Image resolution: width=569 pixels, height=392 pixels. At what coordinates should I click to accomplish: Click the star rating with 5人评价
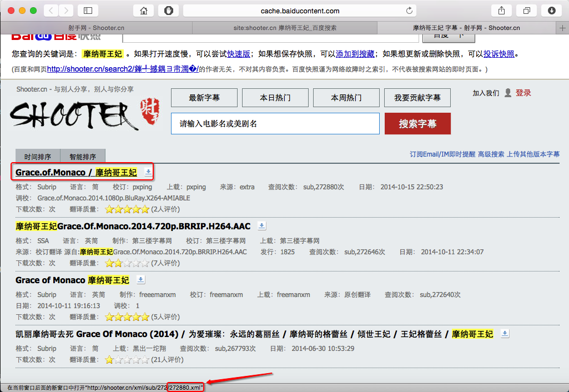127,317
